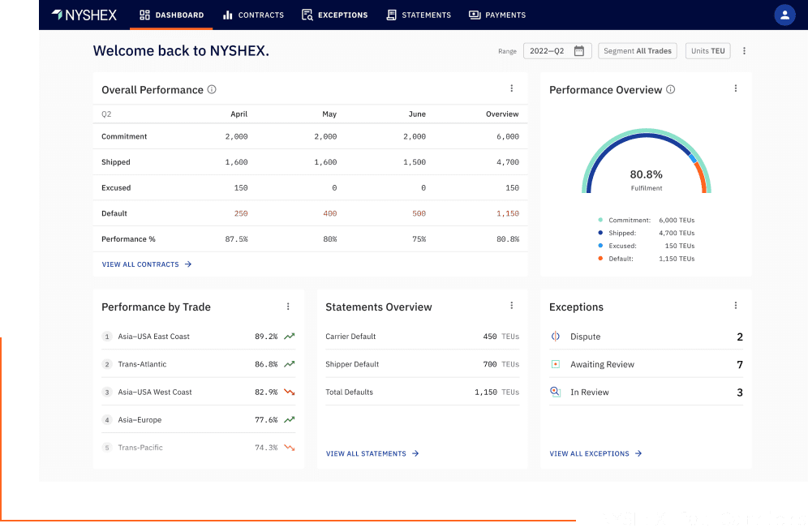Click the Shipper Default statement row

tap(423, 364)
